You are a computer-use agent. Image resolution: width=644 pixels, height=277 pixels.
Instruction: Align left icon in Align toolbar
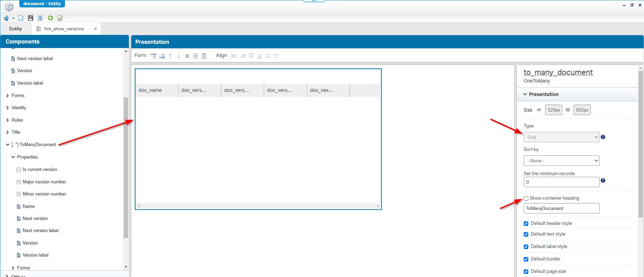click(234, 56)
